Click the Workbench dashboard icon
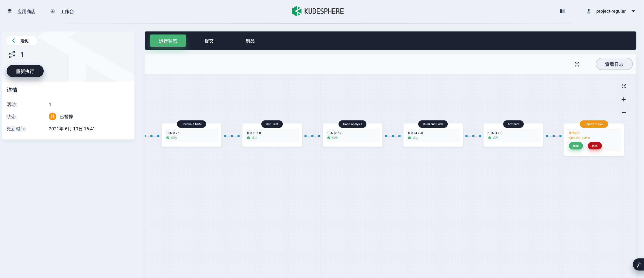The image size is (644, 278). point(53,11)
